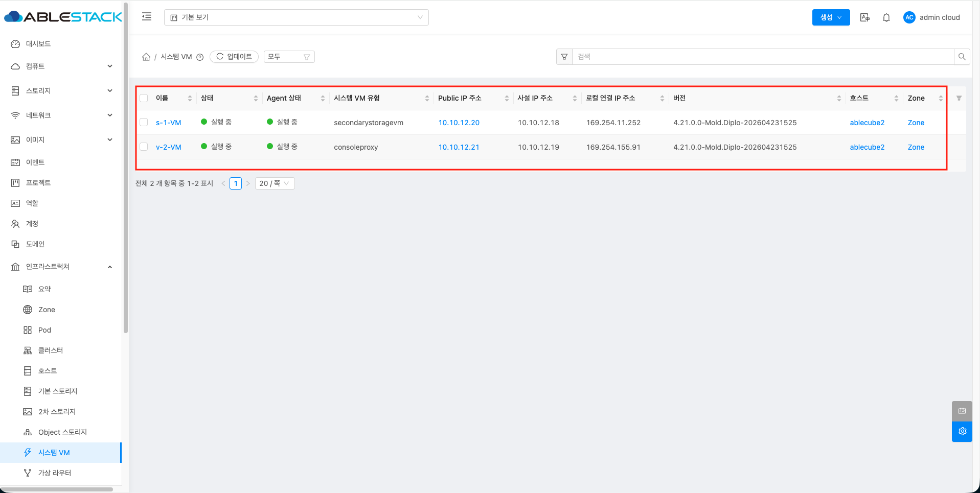
Task: Open the 20 / 쪽 page size dropdown
Action: 275,183
